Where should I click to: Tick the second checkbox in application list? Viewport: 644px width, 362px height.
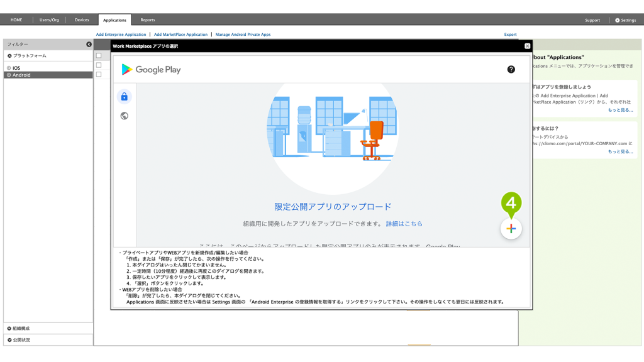99,65
